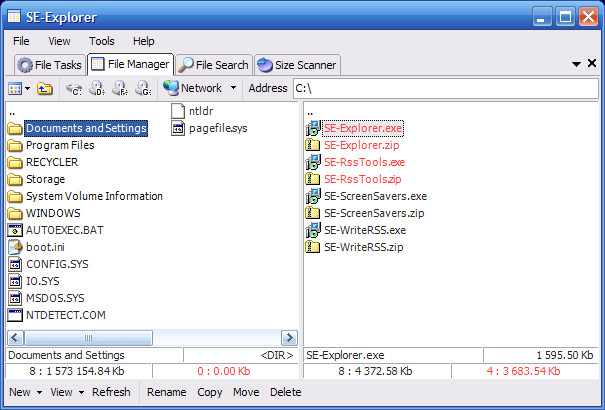605x410 pixels.
Task: Click the '4 : 3 683.54 Kb' status entry
Action: point(524,371)
